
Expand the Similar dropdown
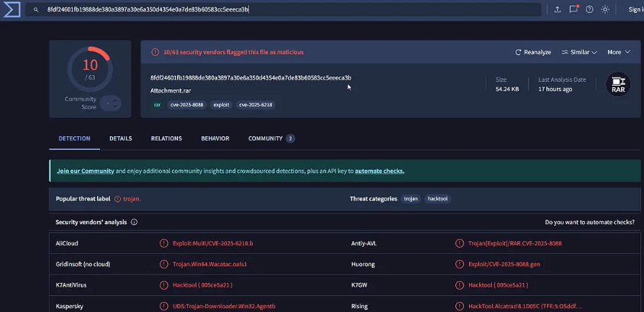pyautogui.click(x=579, y=52)
